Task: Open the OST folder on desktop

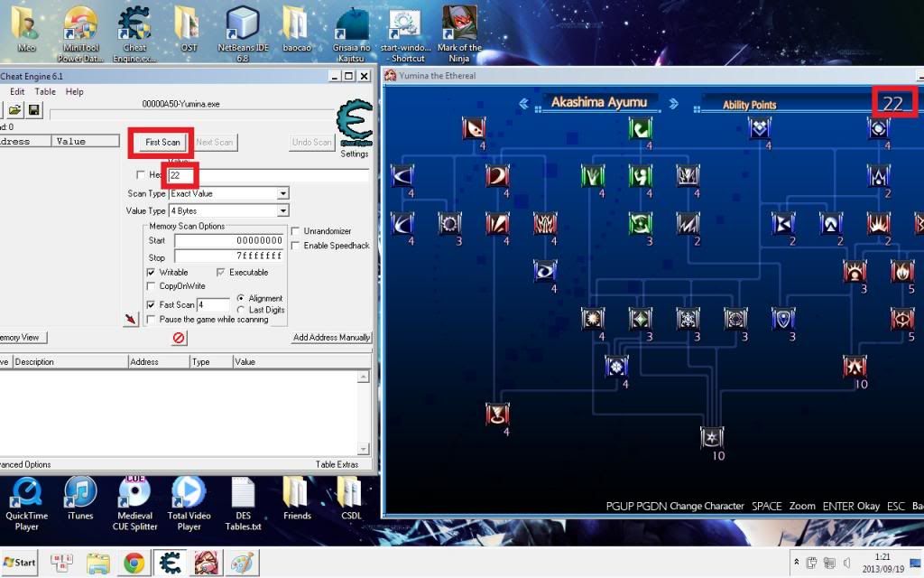Action: [x=189, y=30]
